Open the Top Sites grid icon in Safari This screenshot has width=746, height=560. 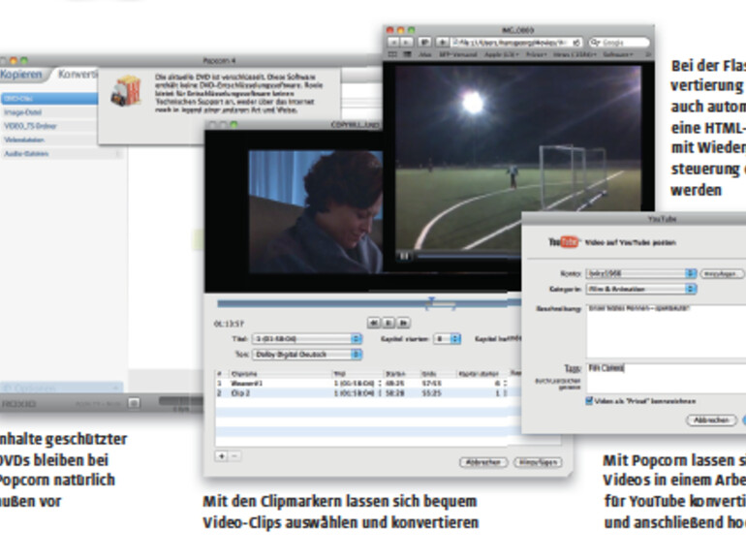407,54
